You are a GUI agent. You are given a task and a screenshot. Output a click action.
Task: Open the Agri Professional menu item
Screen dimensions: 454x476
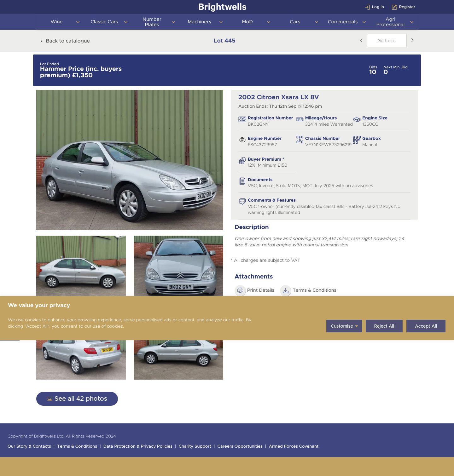[x=390, y=22]
